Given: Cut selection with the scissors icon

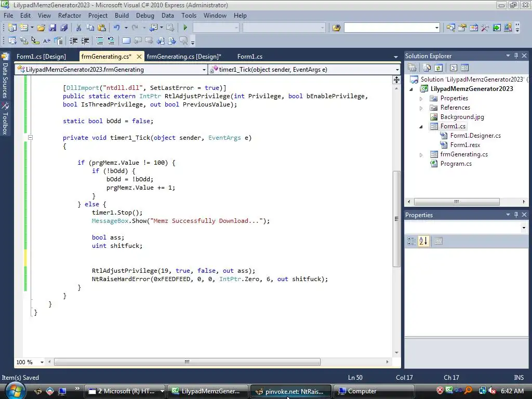Looking at the screenshot, I should [x=78, y=28].
